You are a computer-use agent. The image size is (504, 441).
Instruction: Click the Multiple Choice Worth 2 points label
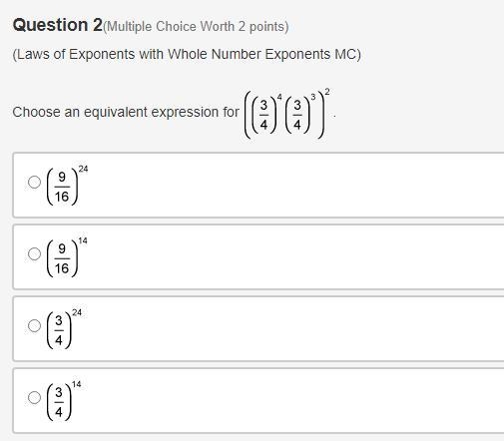pos(196,27)
